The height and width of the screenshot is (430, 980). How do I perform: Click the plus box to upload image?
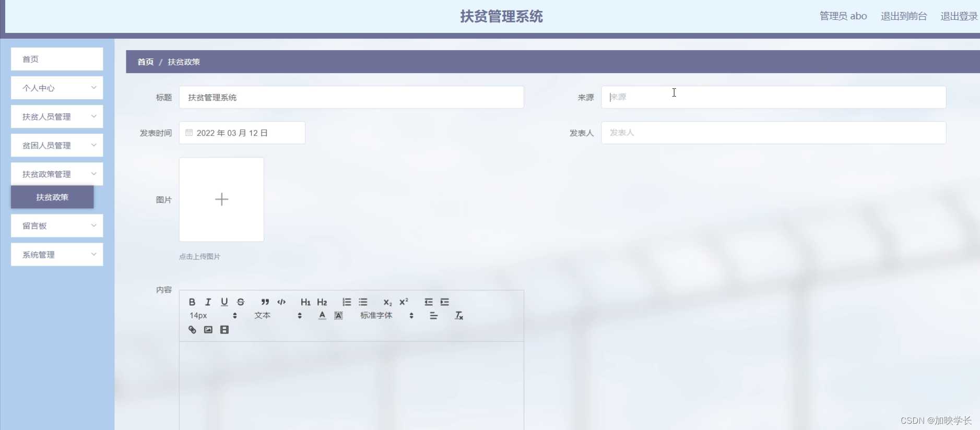221,199
